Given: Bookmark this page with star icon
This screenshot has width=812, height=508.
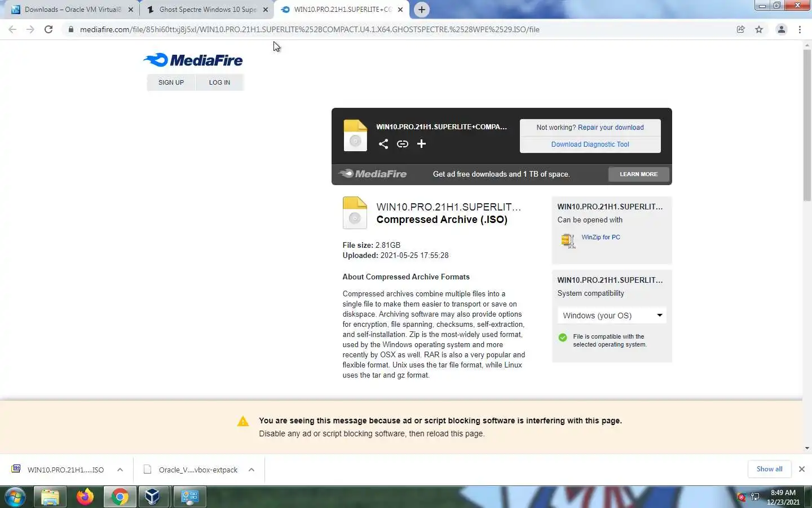Looking at the screenshot, I should point(759,29).
